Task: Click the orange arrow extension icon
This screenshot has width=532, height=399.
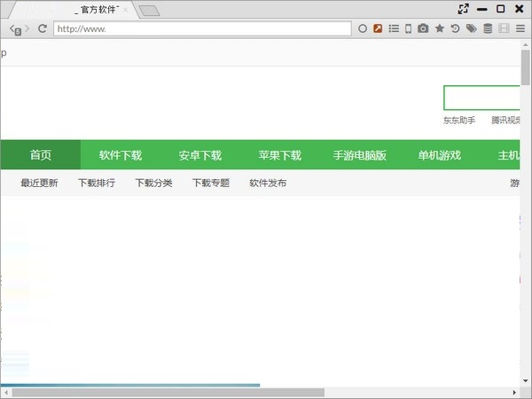Action: tap(378, 28)
